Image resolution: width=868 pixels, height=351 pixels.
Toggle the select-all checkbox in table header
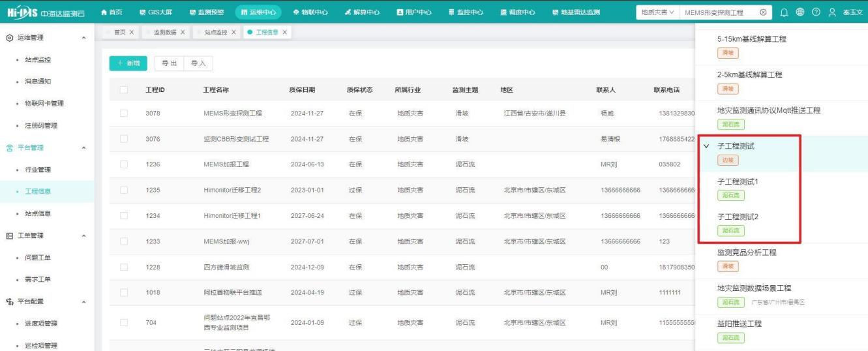click(x=124, y=89)
